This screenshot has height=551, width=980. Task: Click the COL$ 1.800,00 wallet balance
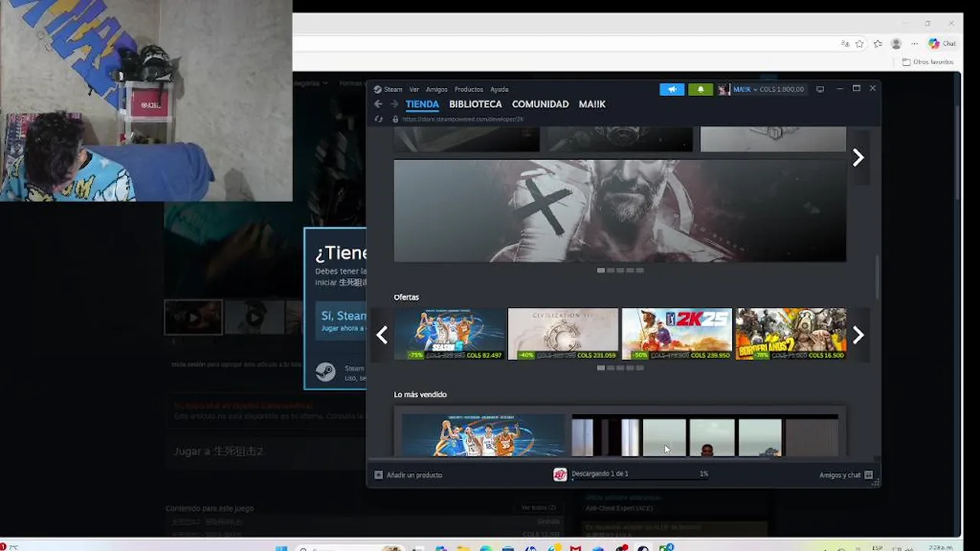pos(782,90)
